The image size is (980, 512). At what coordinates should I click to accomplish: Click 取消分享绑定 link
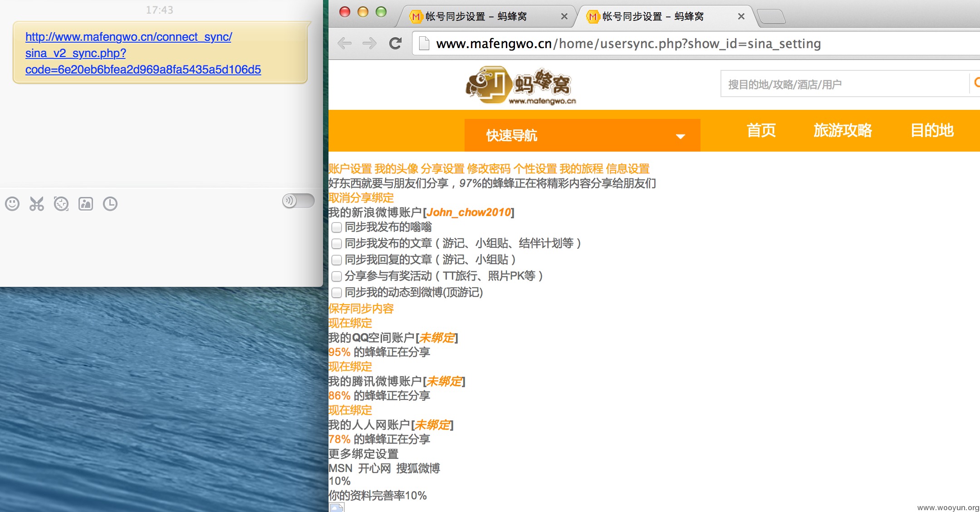[361, 198]
